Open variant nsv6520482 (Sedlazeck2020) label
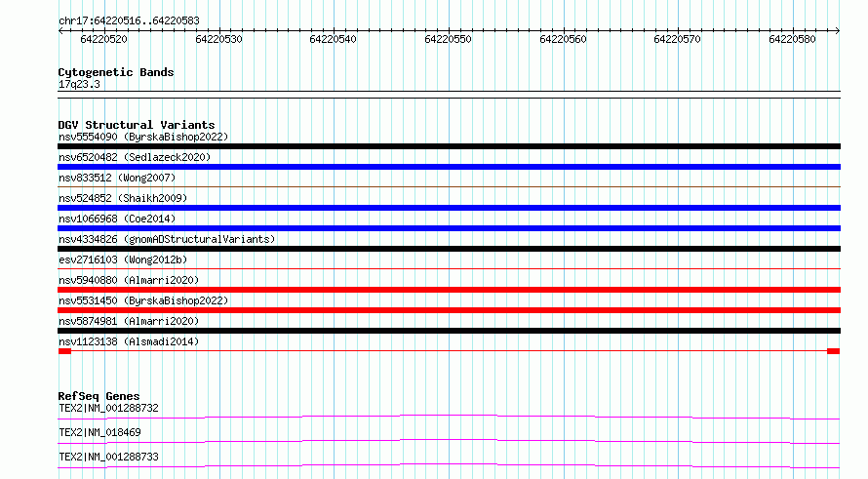Viewport: 868px width, 479px height. pos(135,157)
